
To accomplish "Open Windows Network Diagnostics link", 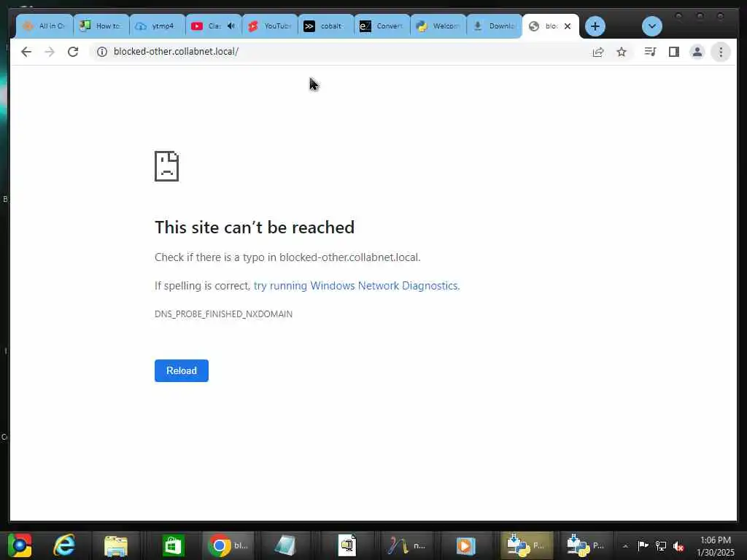I will click(x=356, y=286).
